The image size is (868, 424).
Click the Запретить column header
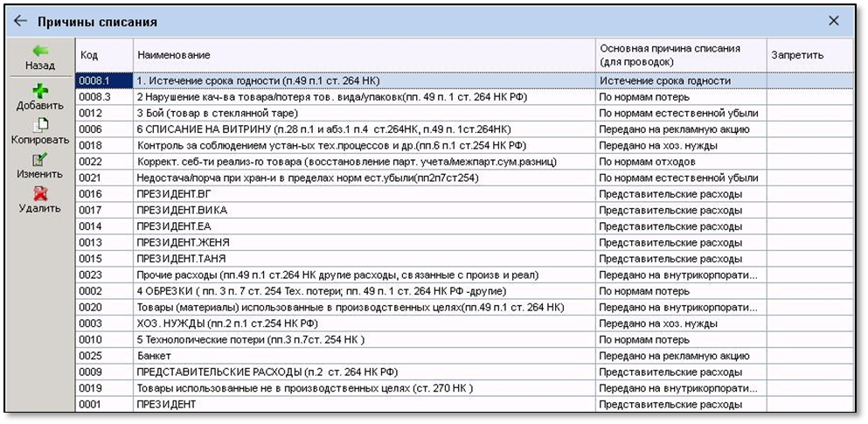[x=809, y=55]
